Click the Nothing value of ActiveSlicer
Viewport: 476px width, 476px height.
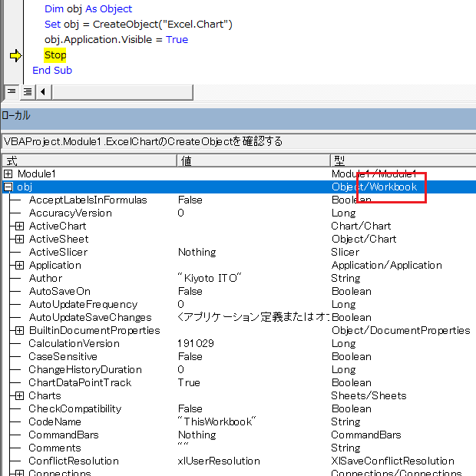point(197,253)
